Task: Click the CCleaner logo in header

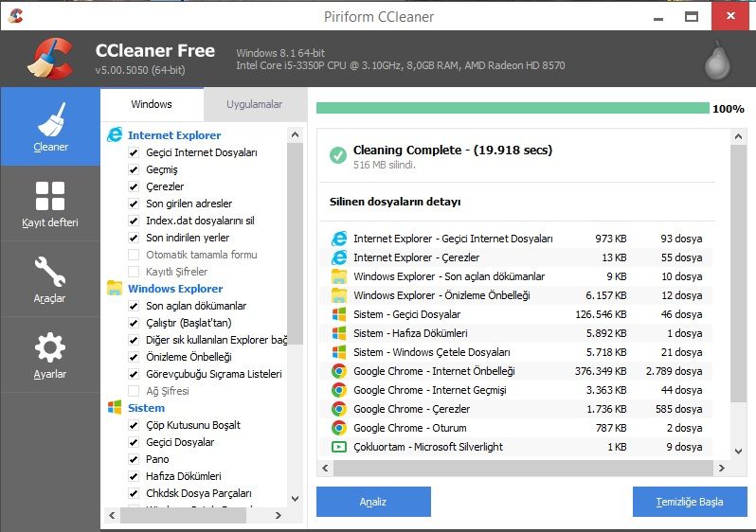Action: click(51, 59)
